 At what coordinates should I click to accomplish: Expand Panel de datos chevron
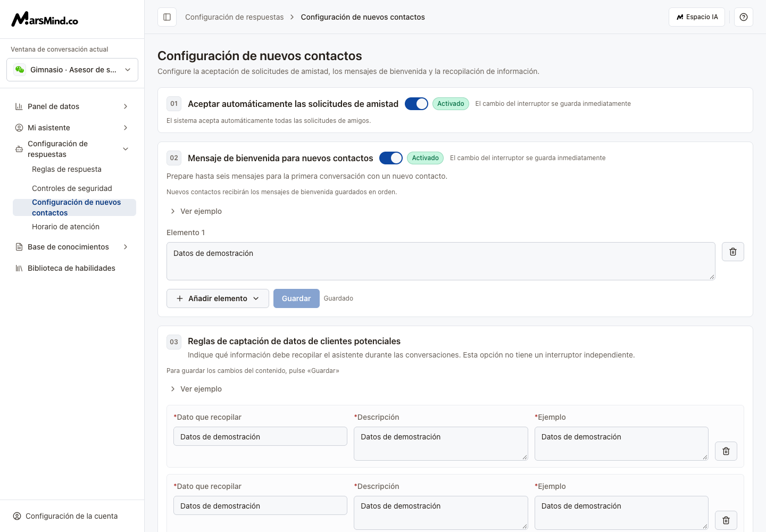(x=126, y=106)
